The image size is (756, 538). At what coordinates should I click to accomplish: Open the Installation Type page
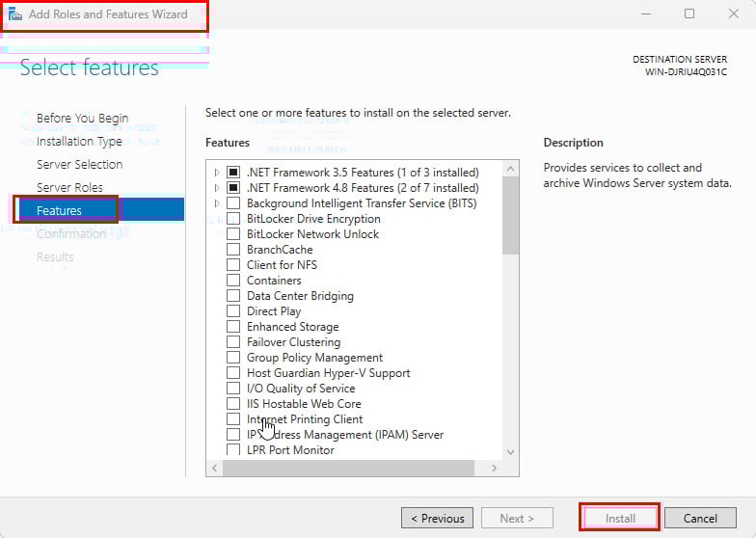coord(79,141)
